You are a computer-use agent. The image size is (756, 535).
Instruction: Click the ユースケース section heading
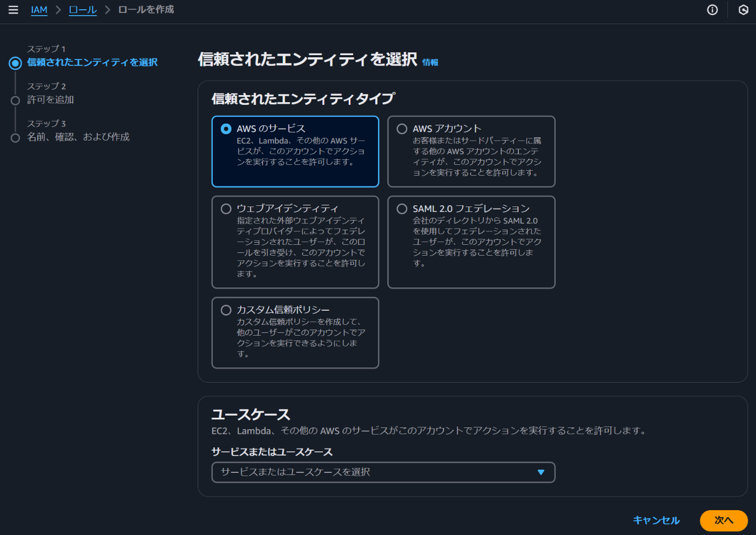pyautogui.click(x=251, y=414)
